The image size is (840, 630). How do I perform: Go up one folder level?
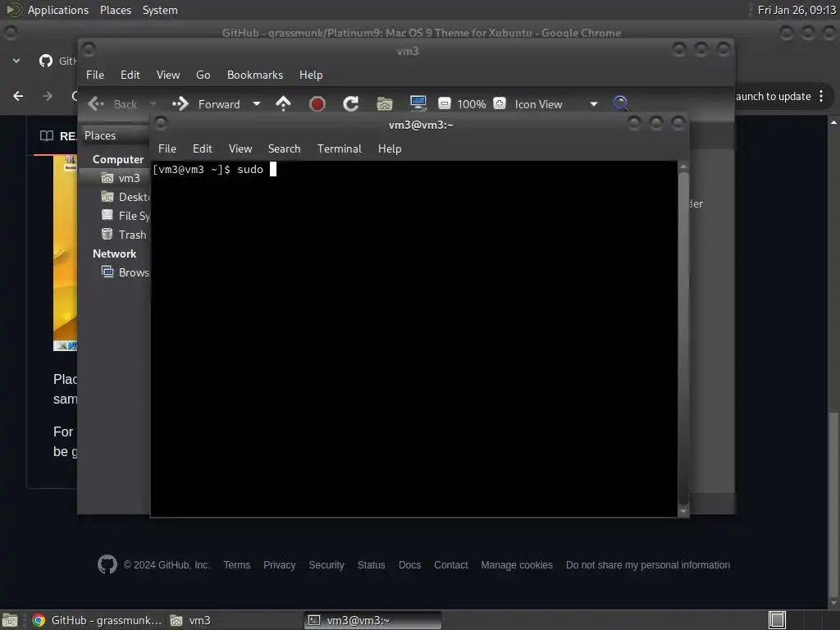pyautogui.click(x=283, y=103)
